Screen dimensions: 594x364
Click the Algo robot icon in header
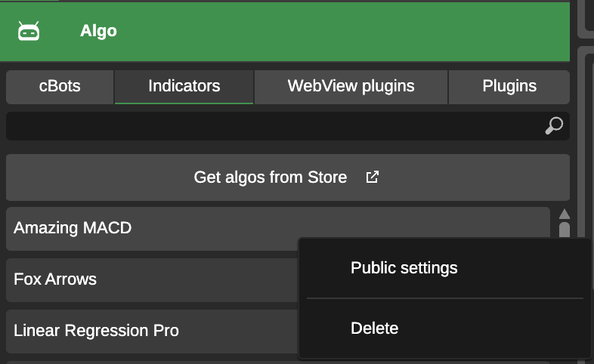point(29,31)
